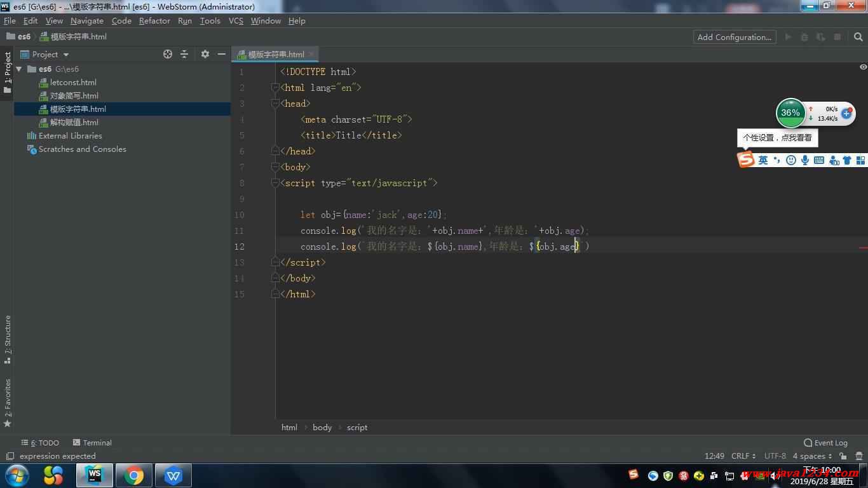Open the Tools menu
The image size is (868, 488).
(x=210, y=21)
